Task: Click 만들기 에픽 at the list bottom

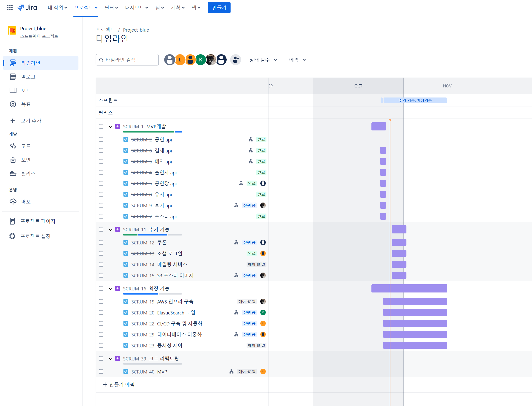Action: click(119, 384)
